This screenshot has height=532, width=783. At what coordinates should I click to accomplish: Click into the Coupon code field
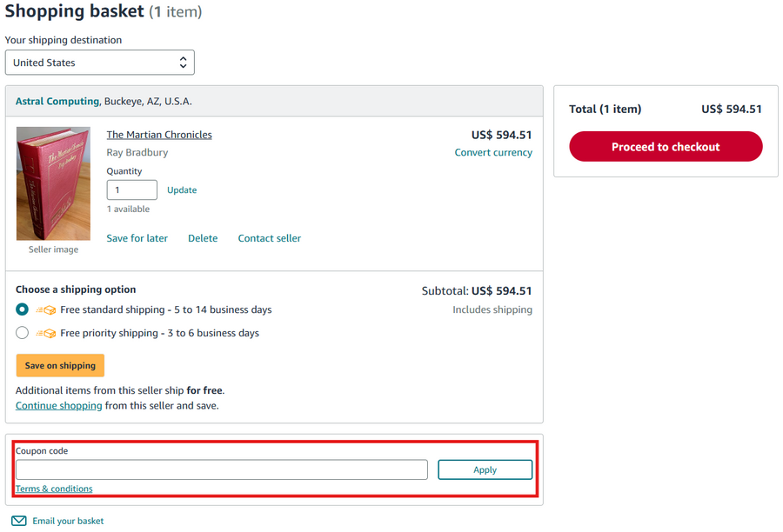222,469
